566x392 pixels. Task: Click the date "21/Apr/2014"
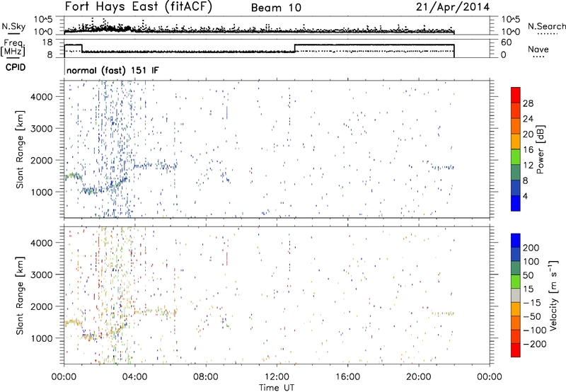click(x=453, y=7)
